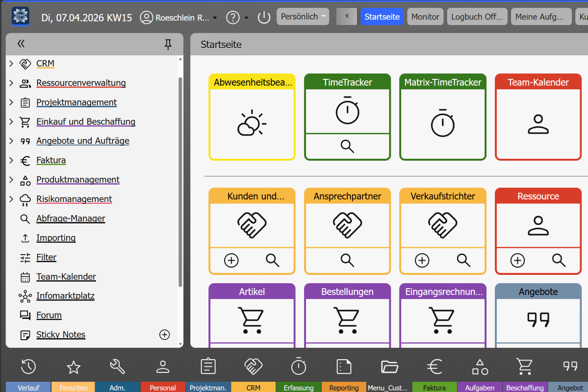Click the magnifier icon on the Verkaufstrichter tile
The width and height of the screenshot is (588, 392).
click(463, 260)
